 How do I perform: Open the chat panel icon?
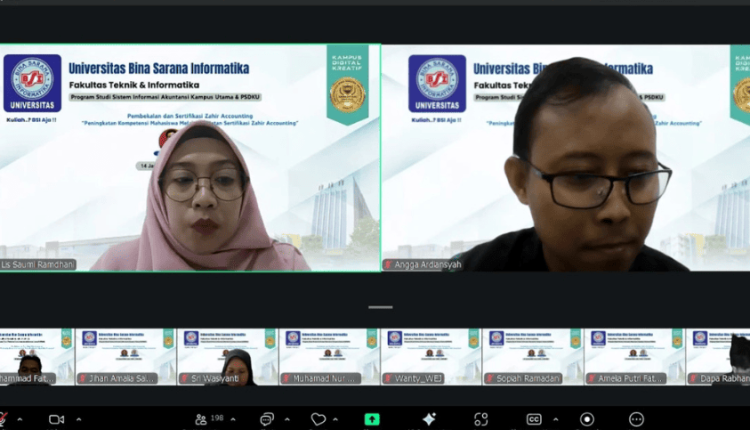coord(267,419)
